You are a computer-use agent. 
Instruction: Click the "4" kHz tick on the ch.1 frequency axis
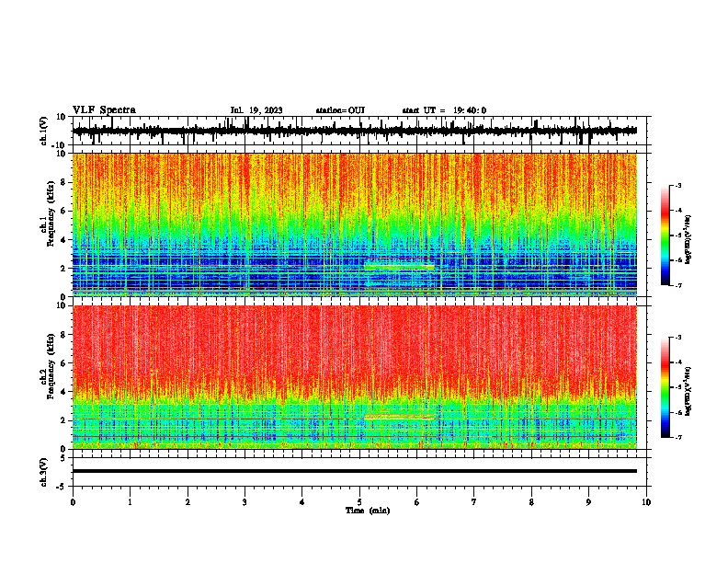63,240
